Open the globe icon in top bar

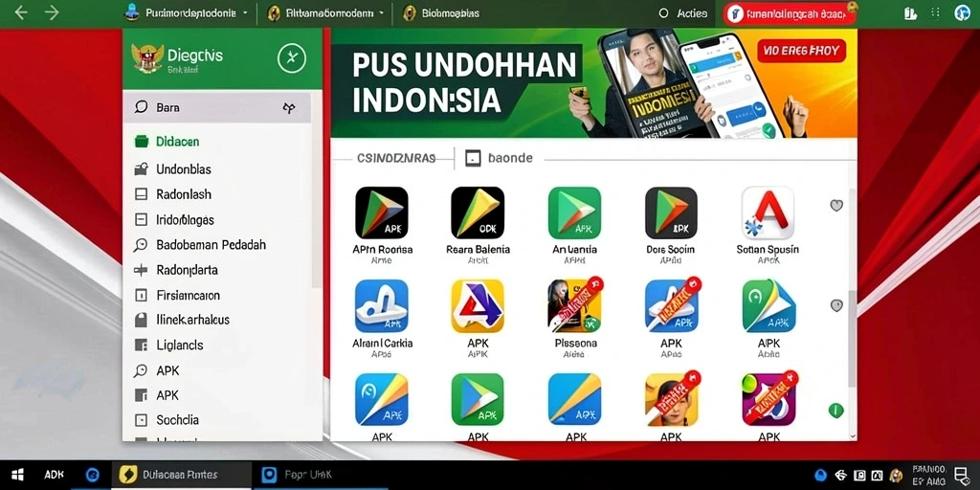(x=963, y=13)
